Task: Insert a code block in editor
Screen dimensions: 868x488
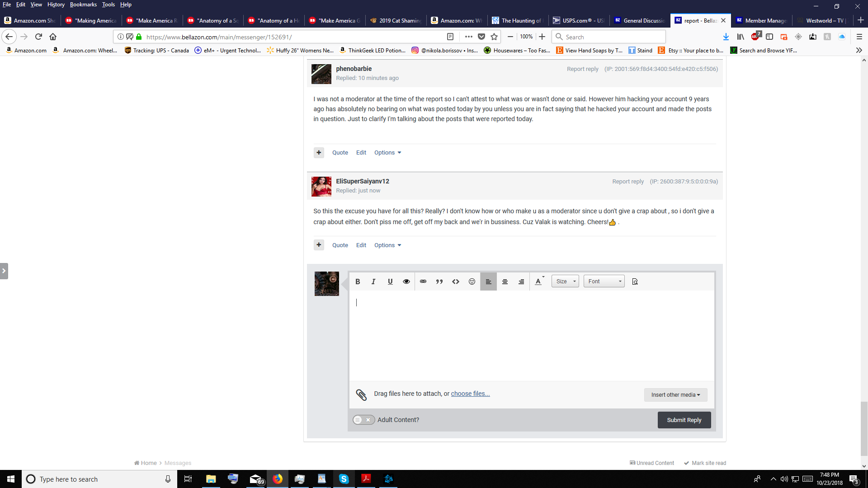Action: click(x=456, y=282)
